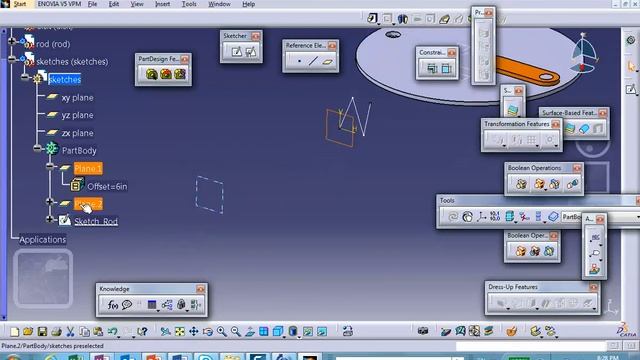Image resolution: width=640 pixels, height=360 pixels.
Task: Click the Cut scissors icon
Action: [x=70, y=331]
